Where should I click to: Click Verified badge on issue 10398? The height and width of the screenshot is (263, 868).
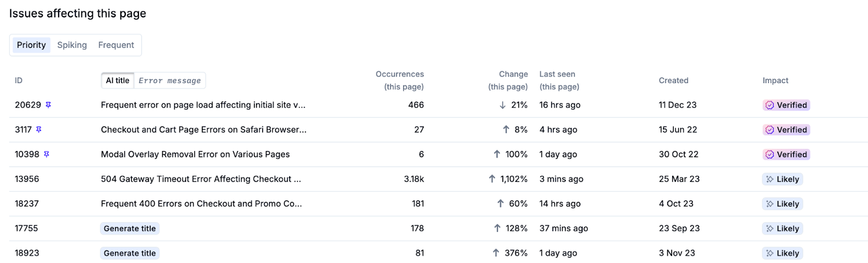(x=786, y=154)
